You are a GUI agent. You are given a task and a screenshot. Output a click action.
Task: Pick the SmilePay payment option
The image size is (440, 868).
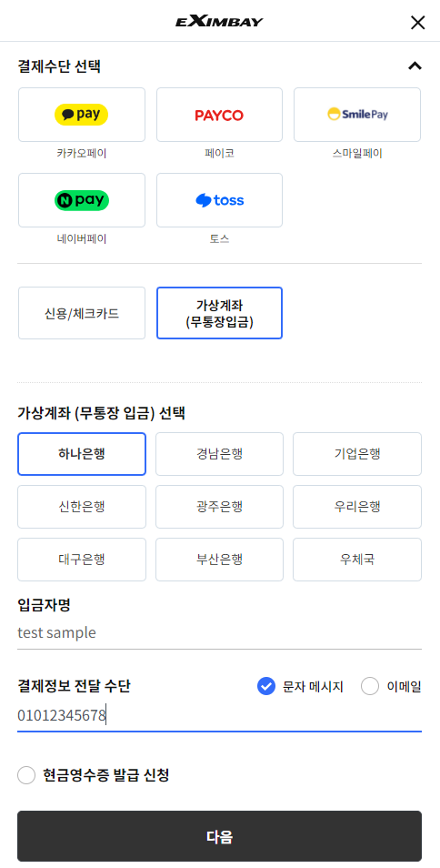coord(357,115)
